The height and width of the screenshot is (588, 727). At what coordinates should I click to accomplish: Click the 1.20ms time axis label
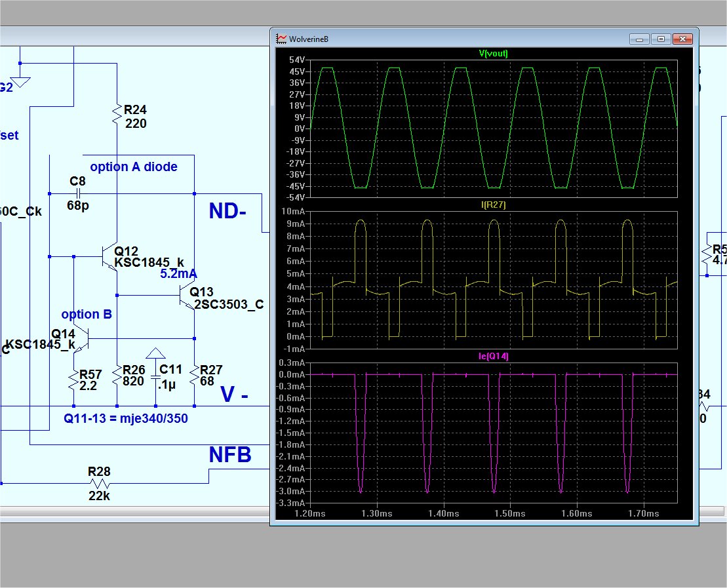pos(310,514)
